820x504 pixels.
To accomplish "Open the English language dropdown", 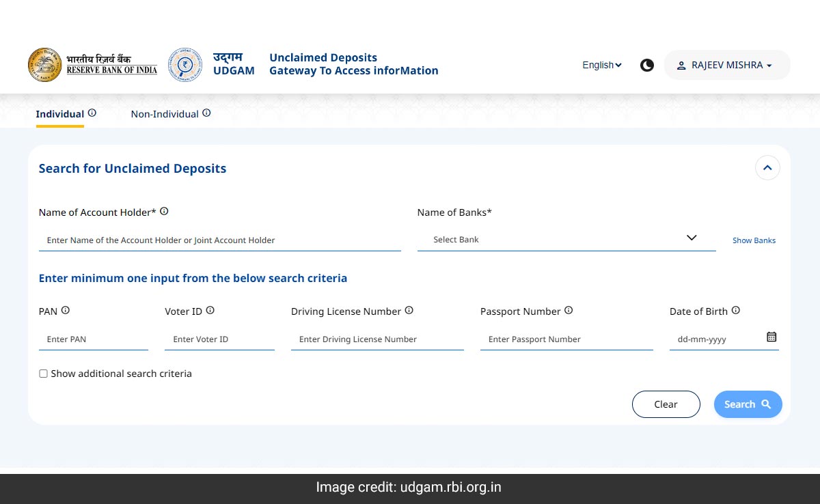I will [x=601, y=66].
